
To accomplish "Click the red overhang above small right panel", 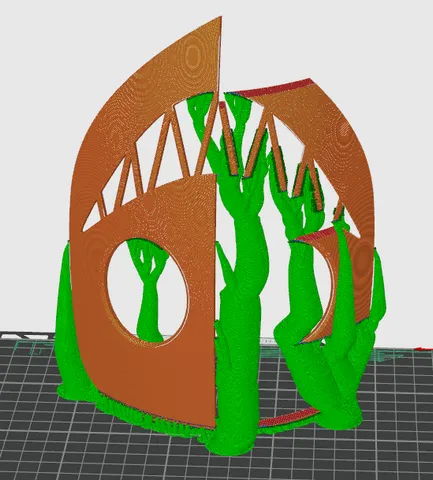I will point(317,234).
